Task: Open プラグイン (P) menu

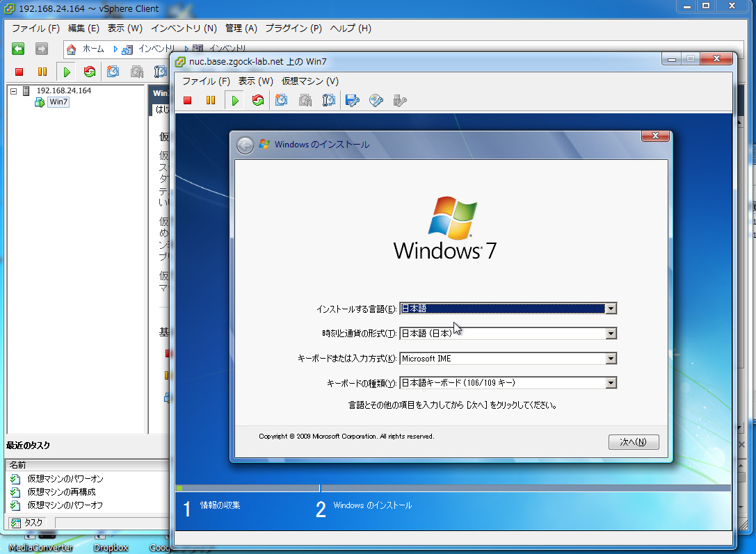Action: [x=293, y=28]
